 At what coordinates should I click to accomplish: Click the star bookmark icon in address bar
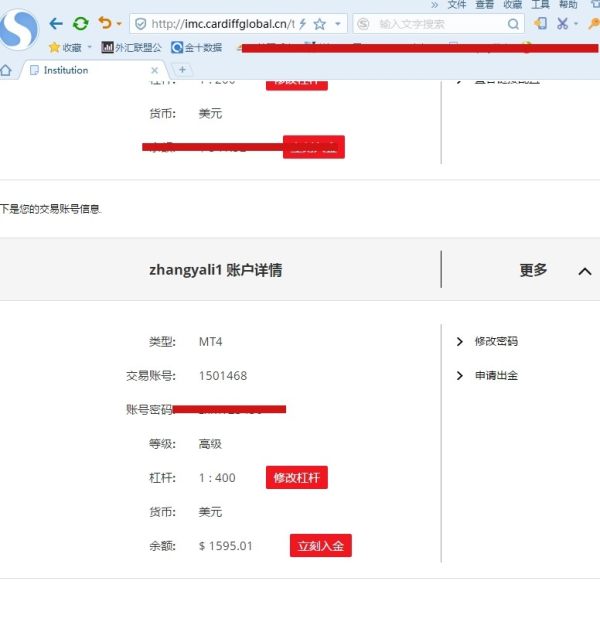(x=319, y=23)
